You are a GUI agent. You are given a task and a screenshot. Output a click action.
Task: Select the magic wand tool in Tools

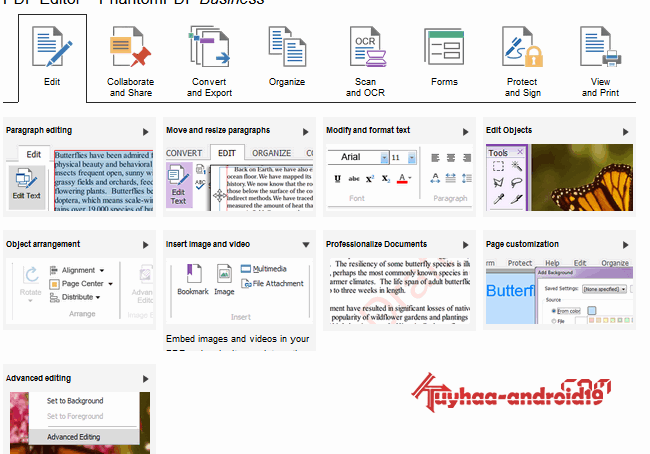[516, 166]
